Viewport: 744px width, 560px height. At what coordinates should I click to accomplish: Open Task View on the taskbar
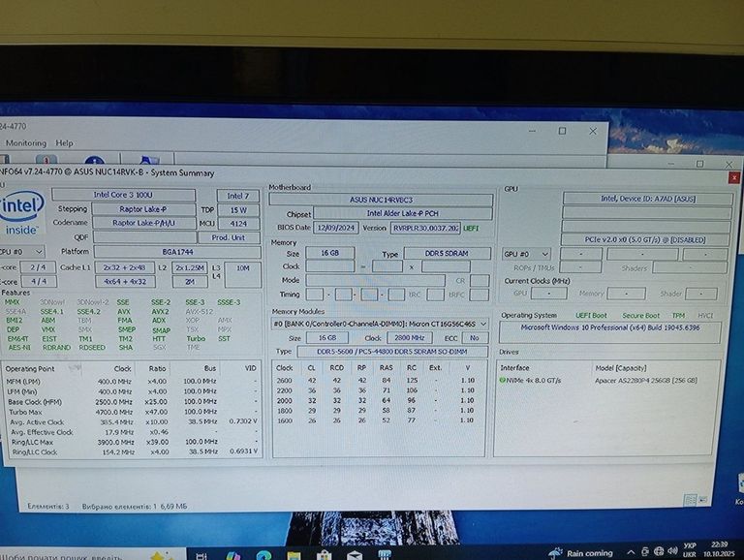pos(201,555)
